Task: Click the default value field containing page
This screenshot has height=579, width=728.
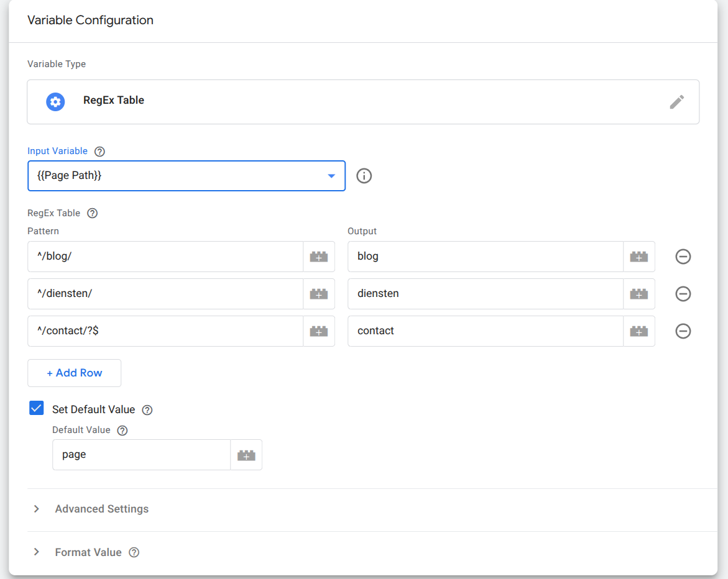Action: click(x=142, y=455)
